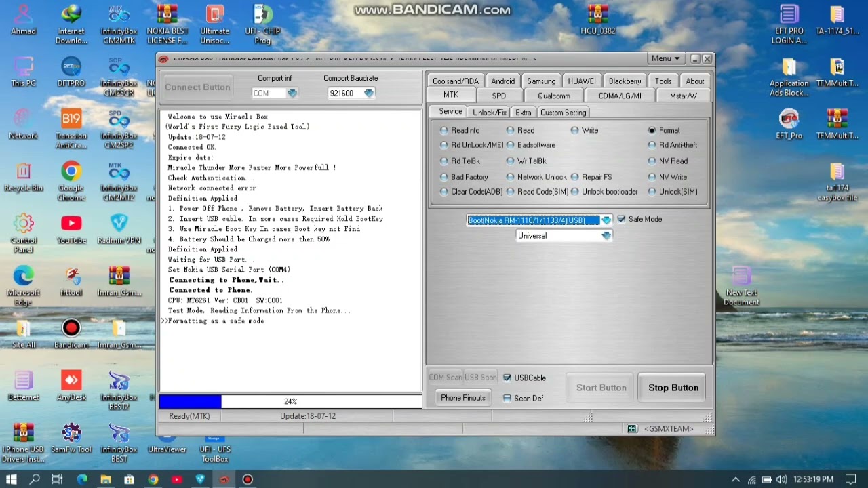
Task: Open the Application Ads Block icon
Action: (789, 77)
